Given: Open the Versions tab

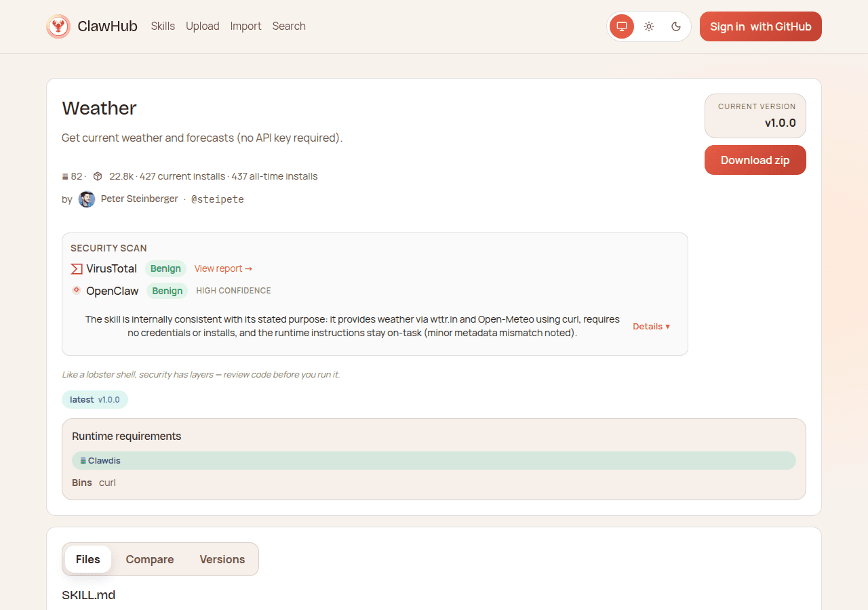Looking at the screenshot, I should [x=222, y=559].
